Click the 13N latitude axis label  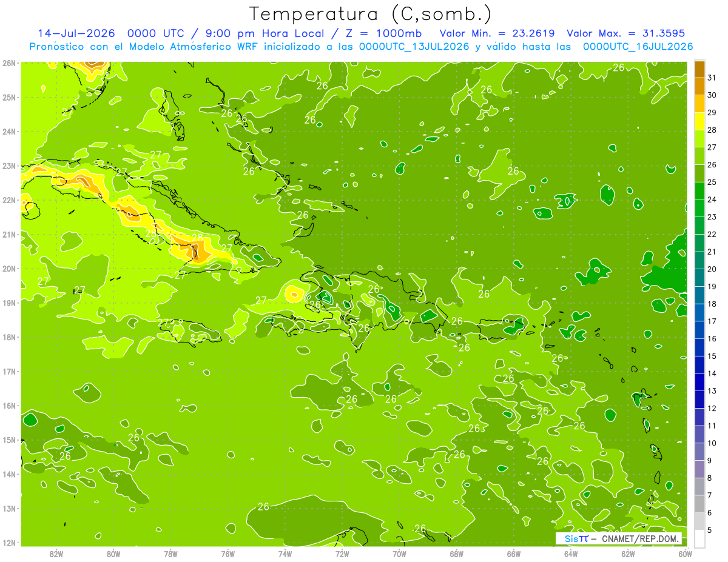[8, 508]
